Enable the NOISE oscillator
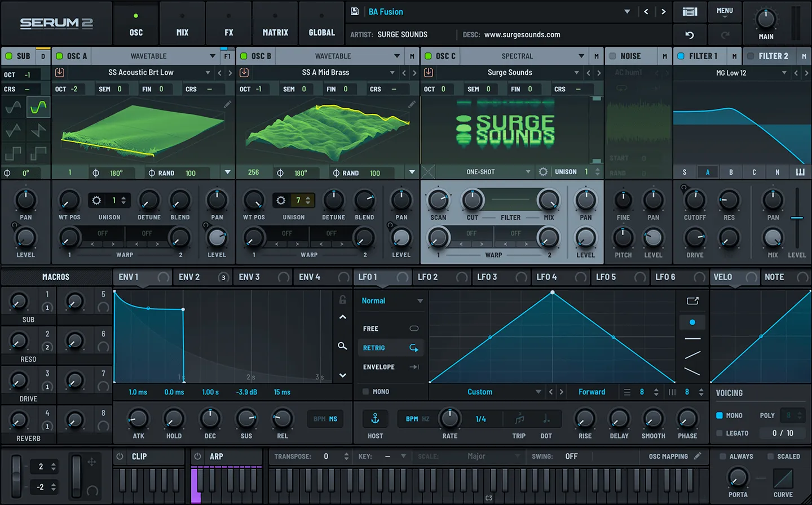Image resolution: width=812 pixels, height=505 pixels. point(612,56)
